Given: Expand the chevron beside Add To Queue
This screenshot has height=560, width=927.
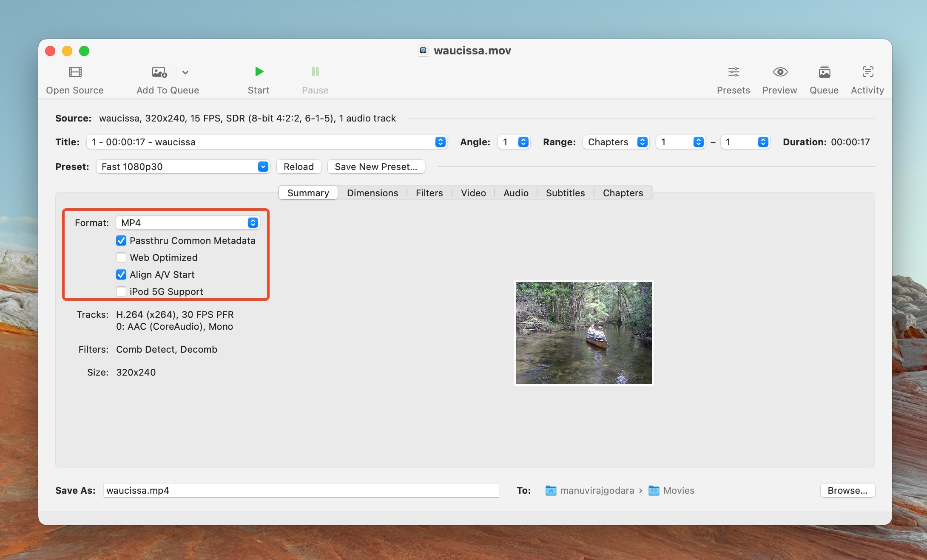Looking at the screenshot, I should click(x=185, y=72).
